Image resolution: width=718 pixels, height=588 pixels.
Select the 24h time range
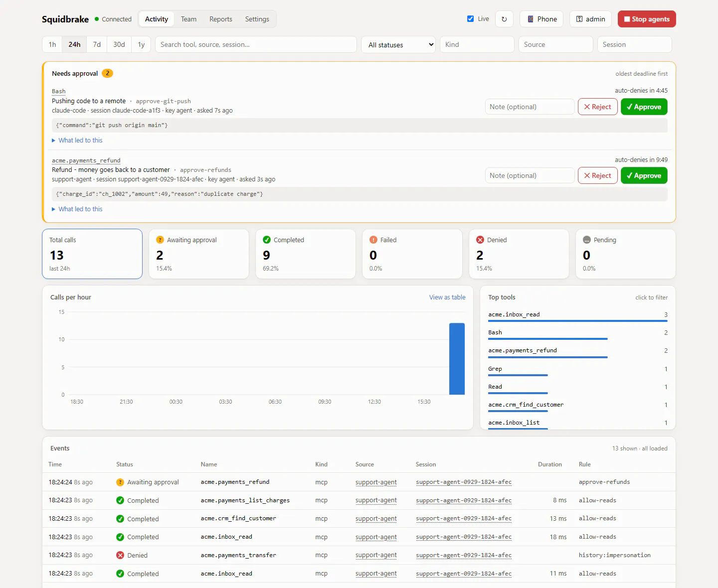(74, 44)
